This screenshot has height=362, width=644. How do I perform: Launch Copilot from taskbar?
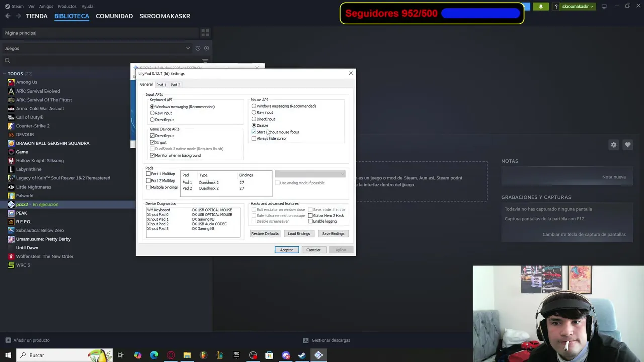click(x=137, y=355)
